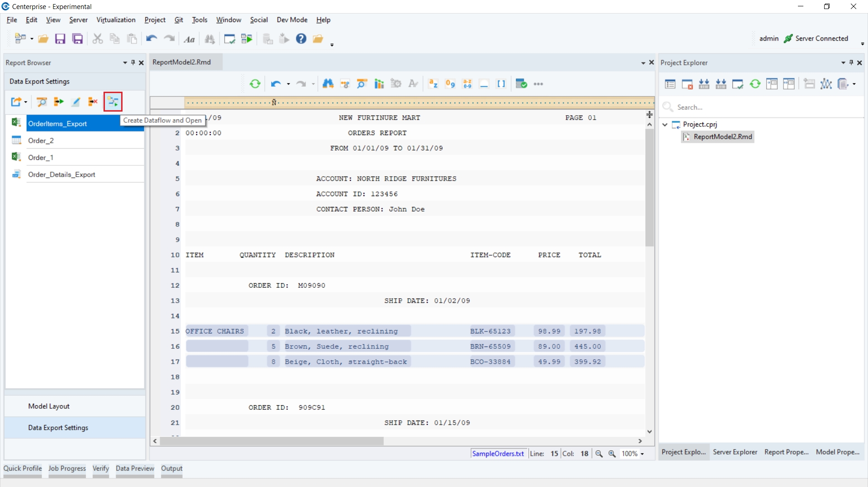Click the Save icon in main toolbar
868x487 pixels.
click(x=60, y=39)
